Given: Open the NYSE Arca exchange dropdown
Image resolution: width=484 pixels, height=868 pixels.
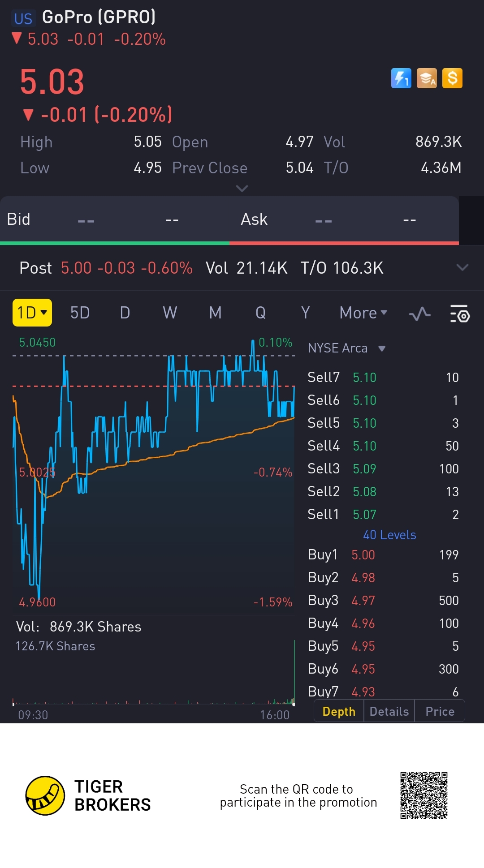Looking at the screenshot, I should click(346, 348).
